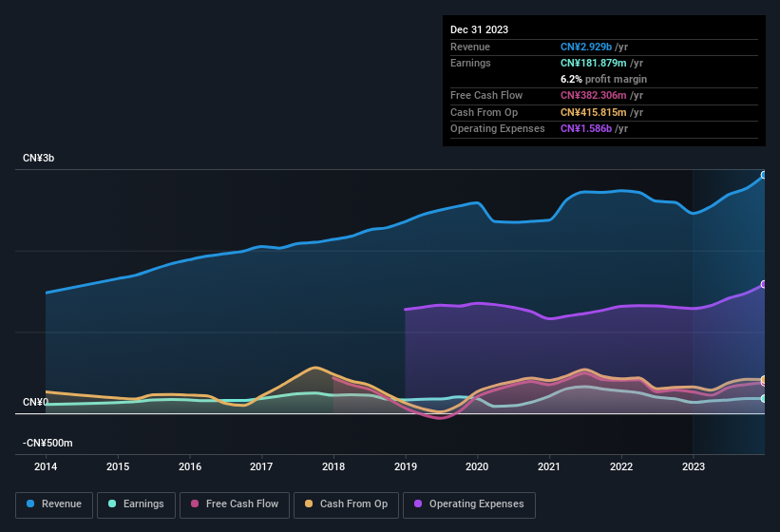Click the 6.2% profit margin text
Image resolution: width=780 pixels, height=532 pixels.
pos(603,79)
